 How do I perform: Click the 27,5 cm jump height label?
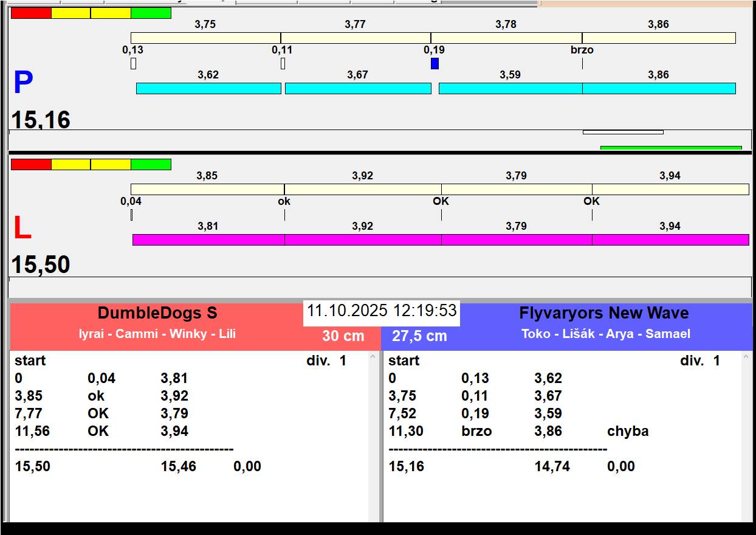pos(419,336)
